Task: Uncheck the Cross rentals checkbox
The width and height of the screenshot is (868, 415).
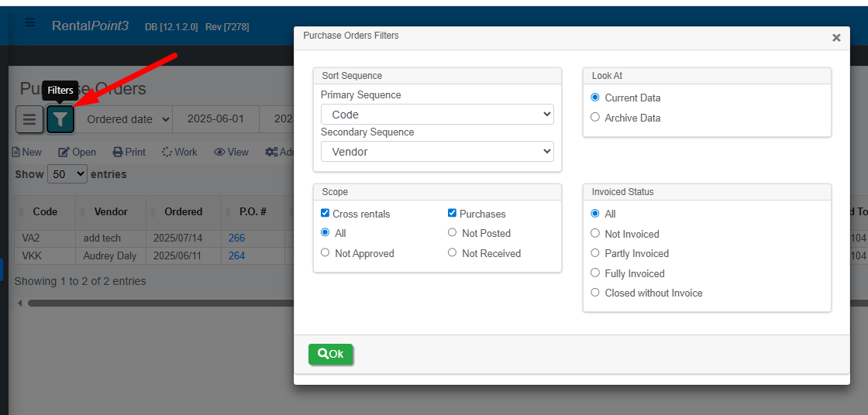Action: point(325,214)
